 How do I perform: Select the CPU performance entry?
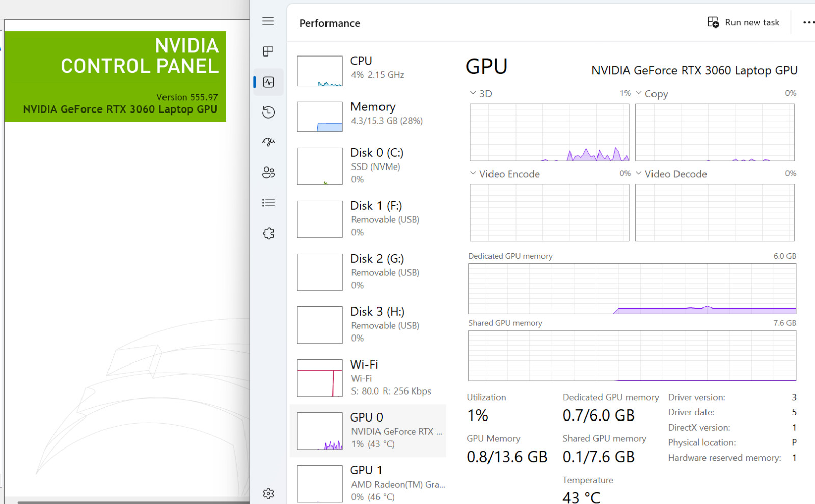pyautogui.click(x=368, y=71)
